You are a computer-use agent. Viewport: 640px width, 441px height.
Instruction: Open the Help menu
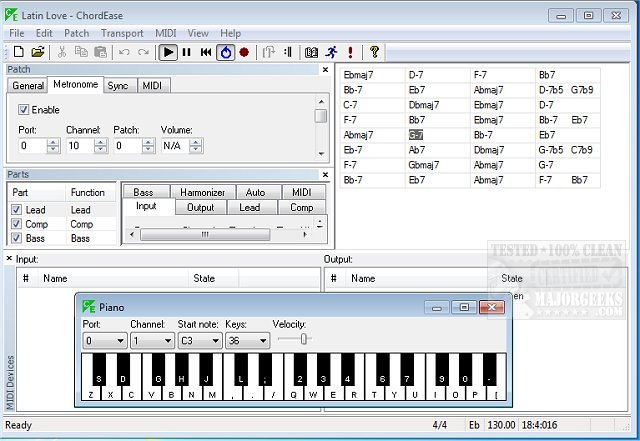(x=231, y=33)
